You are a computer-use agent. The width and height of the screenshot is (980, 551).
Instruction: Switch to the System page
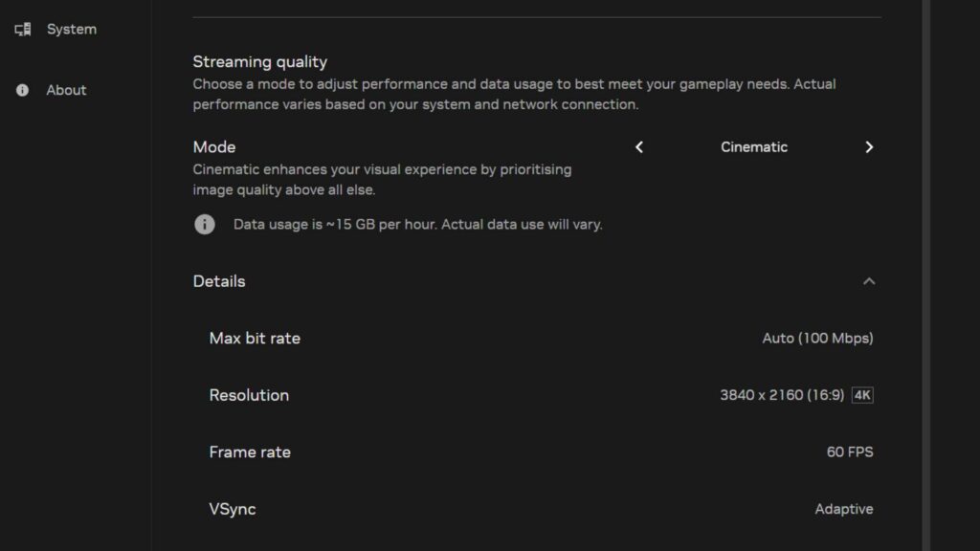(71, 29)
